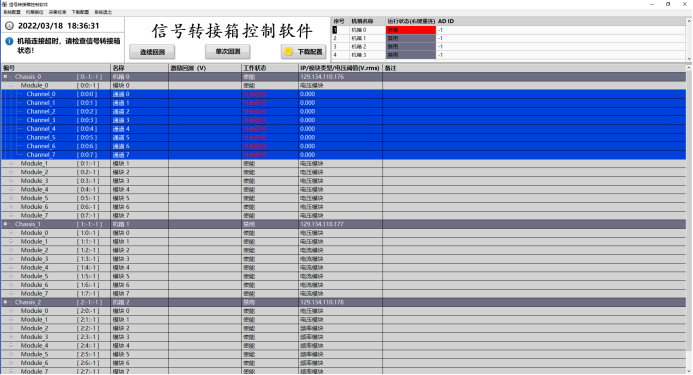Collapse the Module_0 [0:0:-1] node

[x=11, y=85]
